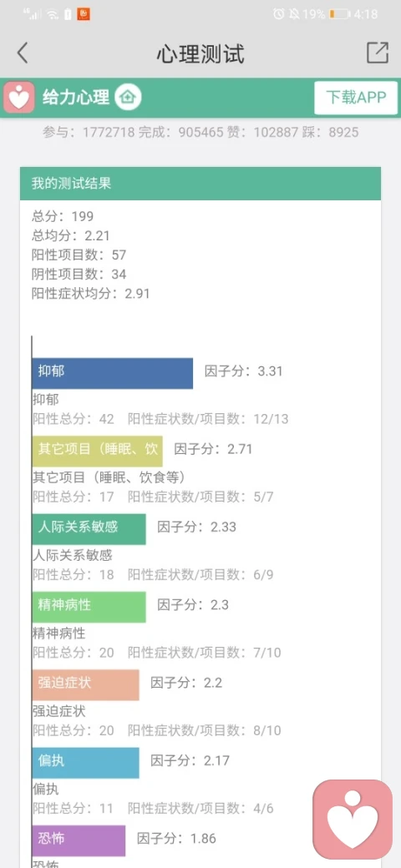Viewport: 401px width, 868px height.
Task: Tap the 心理测试 page title
Action: (x=200, y=53)
